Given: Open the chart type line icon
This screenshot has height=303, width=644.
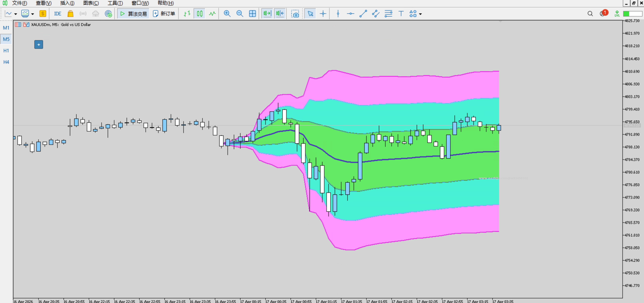Looking at the screenshot, I should pyautogui.click(x=8, y=14).
